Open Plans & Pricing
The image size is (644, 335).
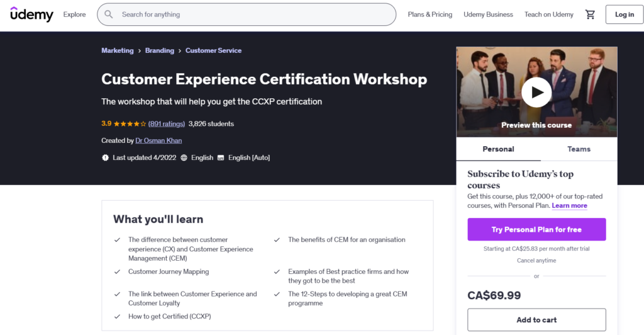click(x=430, y=14)
